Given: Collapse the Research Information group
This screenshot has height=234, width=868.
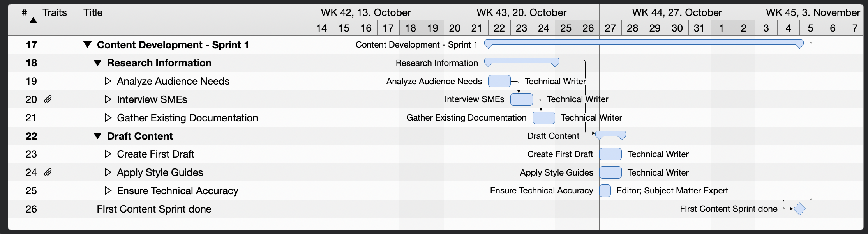Looking at the screenshot, I should pos(98,63).
